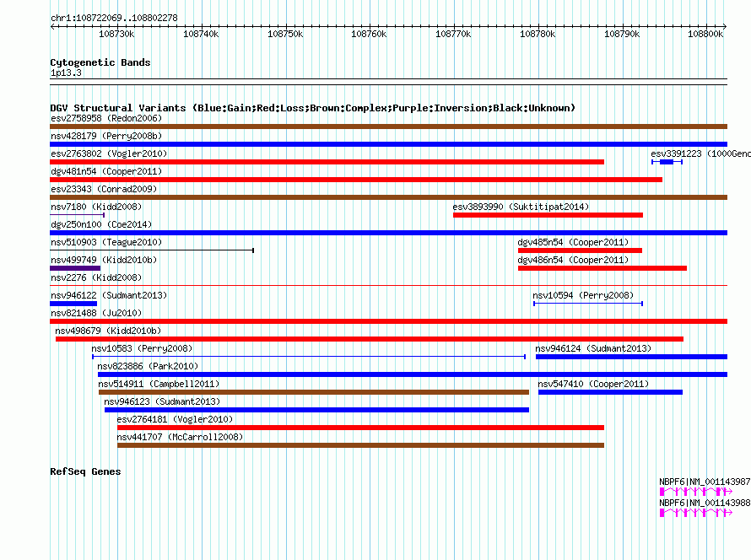The width and height of the screenshot is (751, 560).
Task: Select the nsv946123 (Sudmant2013) blue bar
Action: [316, 410]
